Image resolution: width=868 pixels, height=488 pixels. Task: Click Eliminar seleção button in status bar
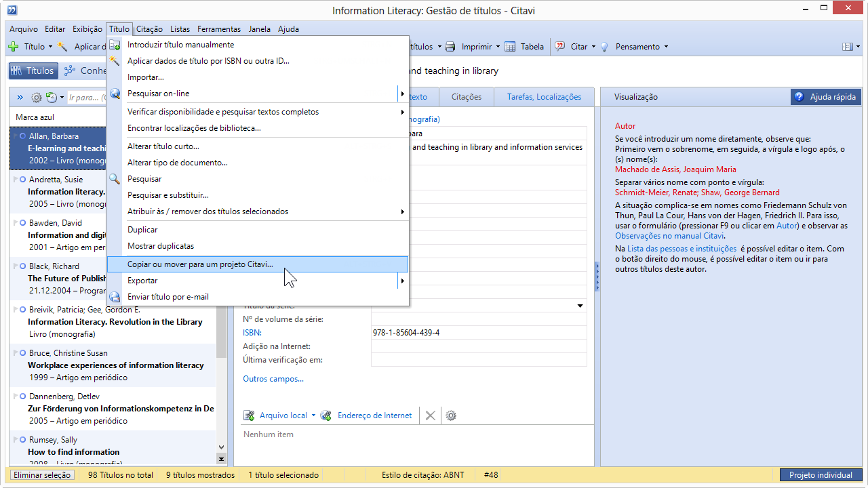tap(42, 475)
